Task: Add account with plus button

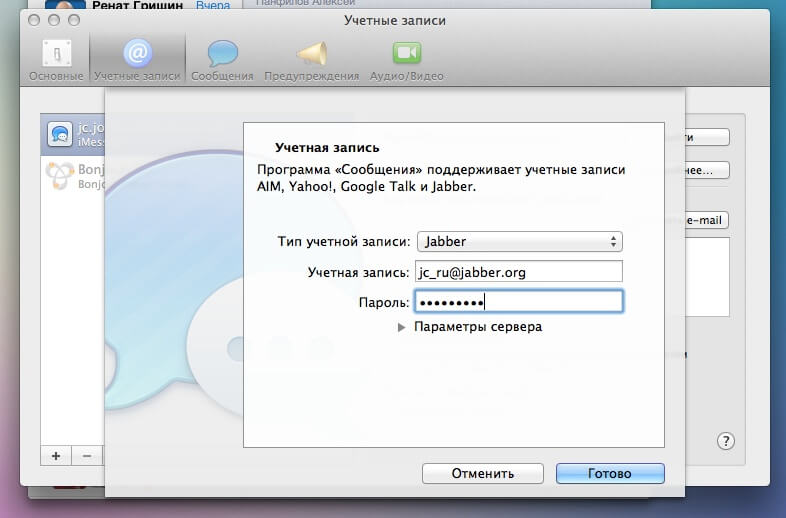Action: [56, 456]
